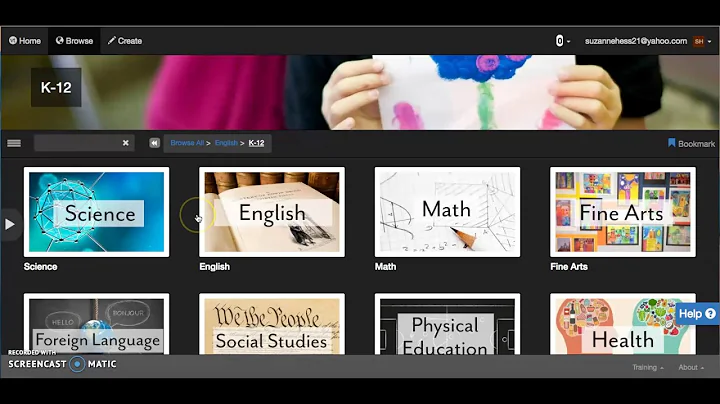Viewport: 720px width, 404px height.
Task: Open the Physical Education category card
Action: (x=447, y=324)
